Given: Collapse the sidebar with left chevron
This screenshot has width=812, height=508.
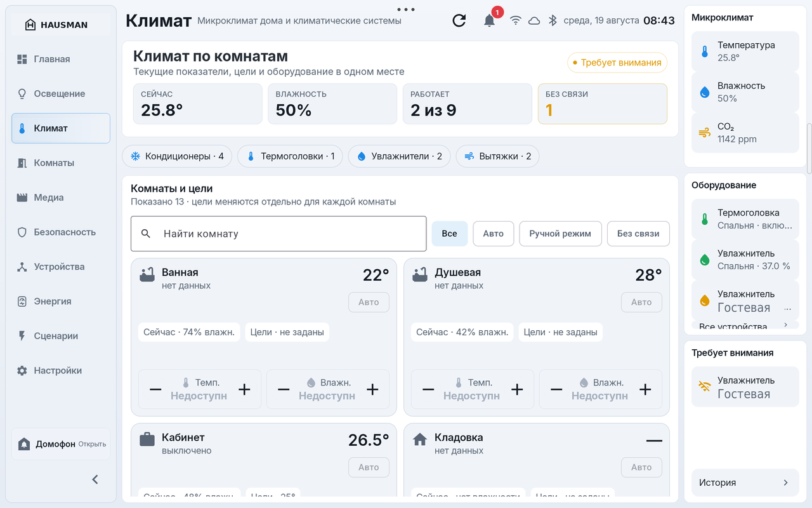Looking at the screenshot, I should pyautogui.click(x=95, y=479).
